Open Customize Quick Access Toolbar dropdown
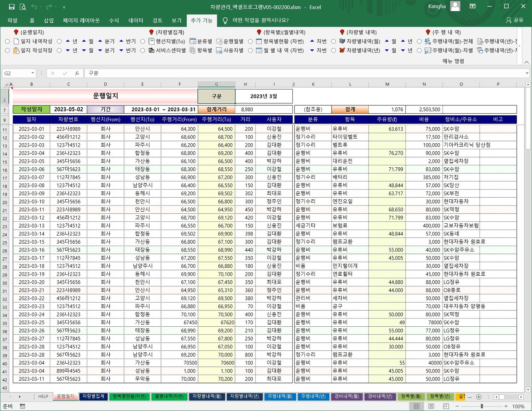532x411 pixels. pyautogui.click(x=64, y=7)
